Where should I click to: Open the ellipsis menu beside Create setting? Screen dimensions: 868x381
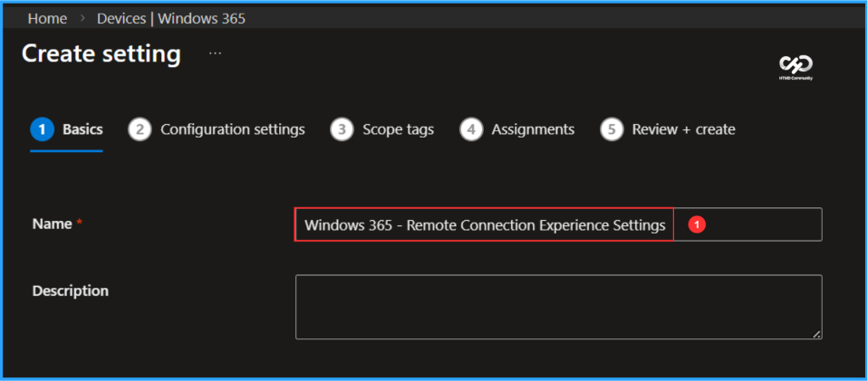point(216,53)
